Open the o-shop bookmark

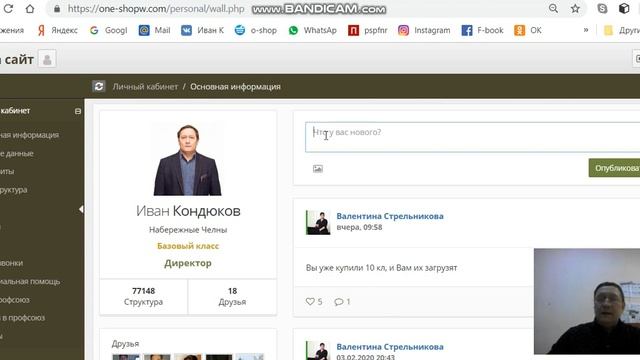tap(256, 30)
